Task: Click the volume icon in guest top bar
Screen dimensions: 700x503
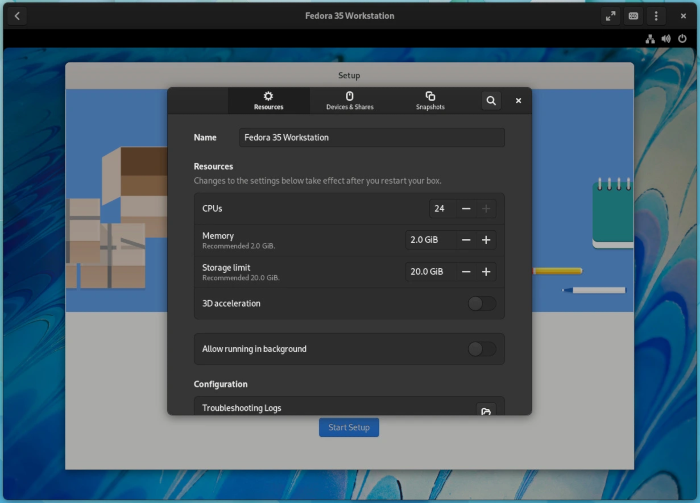Action: pos(666,39)
